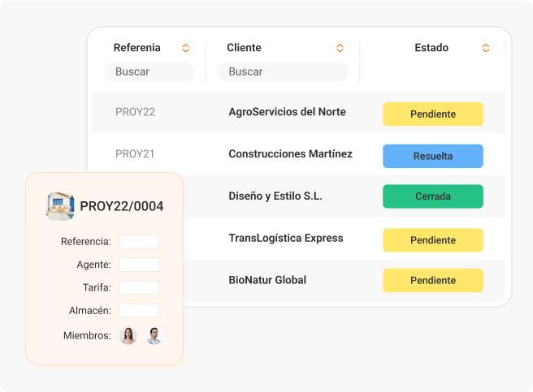533x392 pixels.
Task: Open the Construcciones Martínez client name
Action: [290, 154]
